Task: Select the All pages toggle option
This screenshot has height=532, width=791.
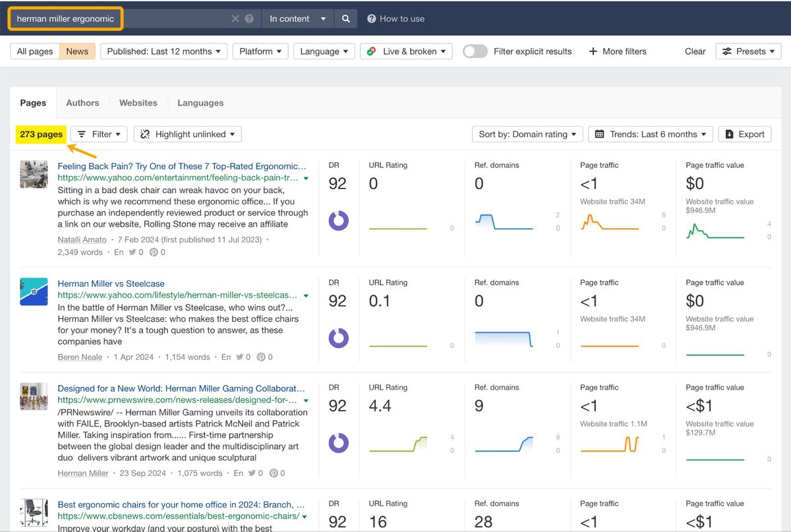Action: [x=35, y=51]
